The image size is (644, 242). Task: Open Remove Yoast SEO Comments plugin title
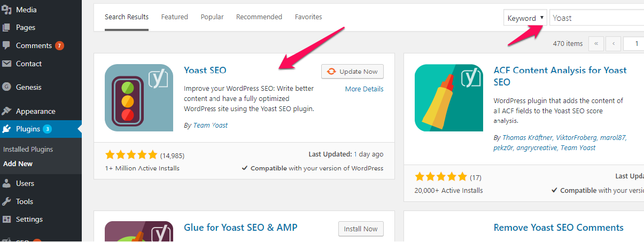[x=558, y=227]
